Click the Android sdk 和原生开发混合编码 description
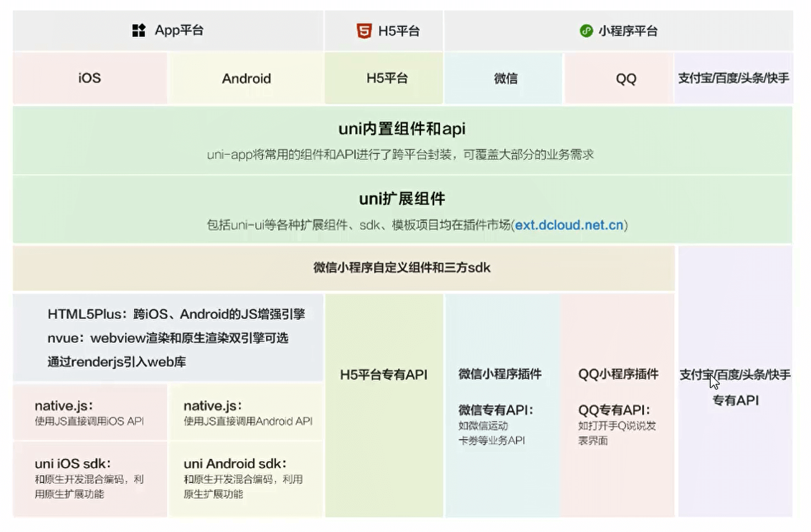811x532 pixels. coord(243,486)
